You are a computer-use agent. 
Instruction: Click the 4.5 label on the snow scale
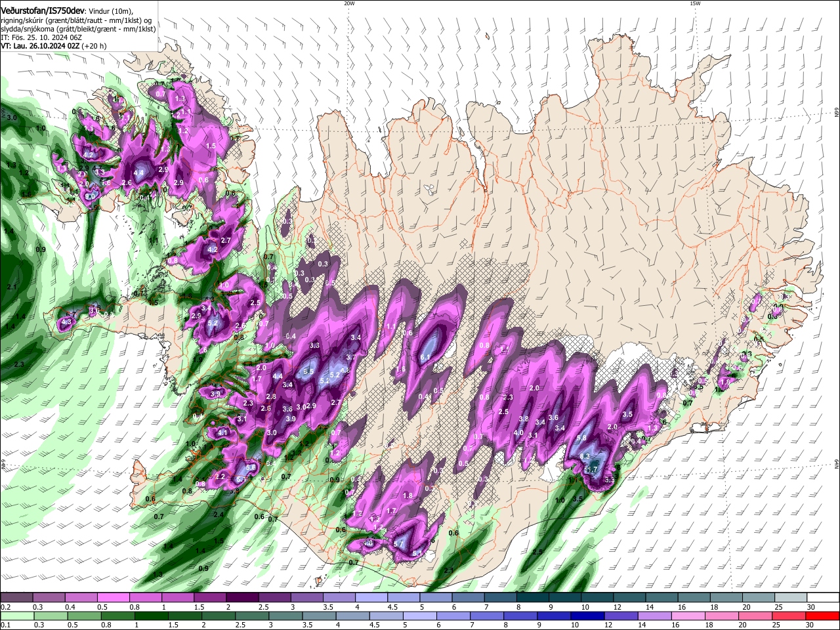point(392,607)
